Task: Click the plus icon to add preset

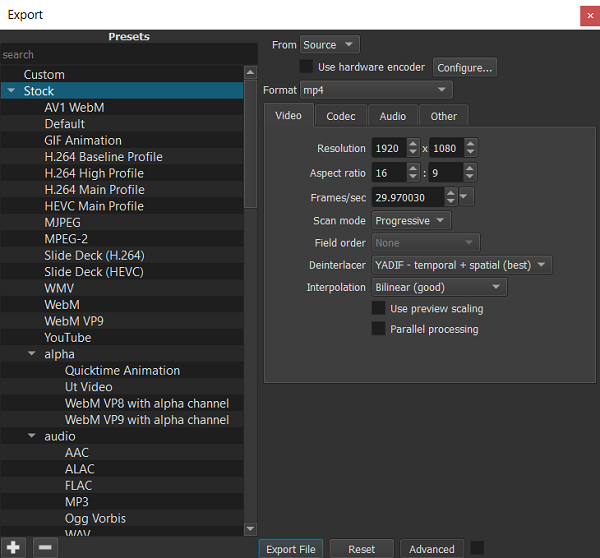Action: tap(13, 547)
